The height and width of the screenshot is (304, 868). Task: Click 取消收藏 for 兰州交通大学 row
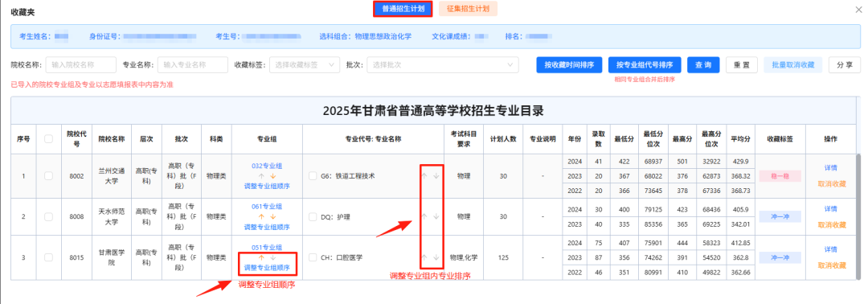[x=832, y=184]
